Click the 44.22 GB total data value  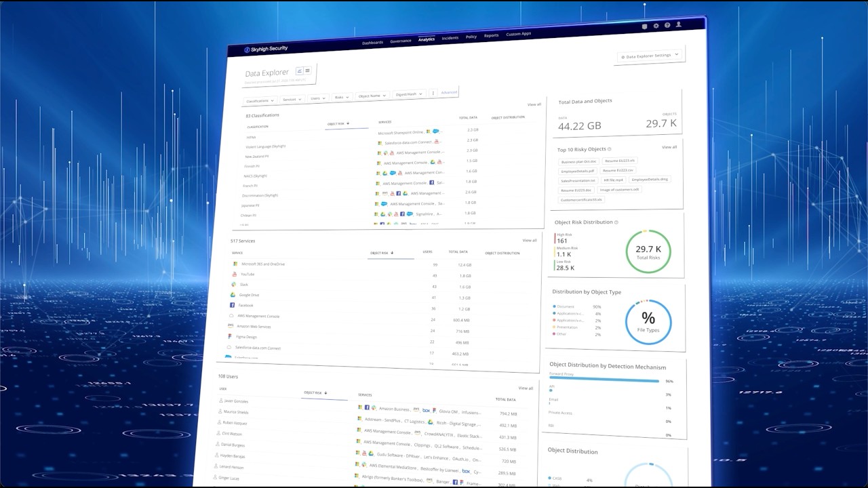coord(580,126)
